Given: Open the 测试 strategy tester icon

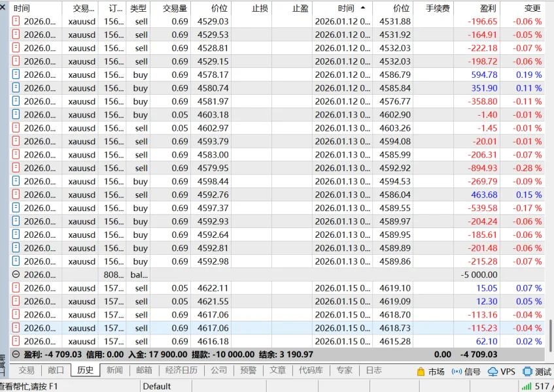Looking at the screenshot, I should [x=527, y=372].
